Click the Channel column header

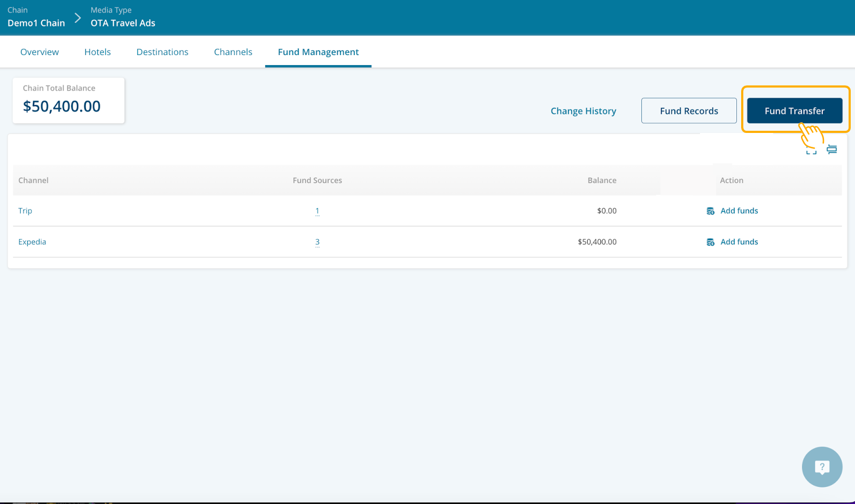click(33, 180)
